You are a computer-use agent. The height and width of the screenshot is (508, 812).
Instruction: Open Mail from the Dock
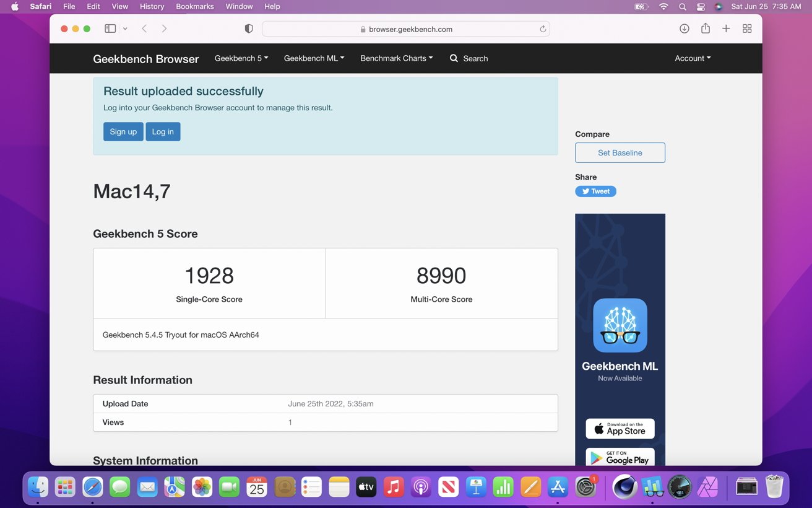pyautogui.click(x=147, y=487)
